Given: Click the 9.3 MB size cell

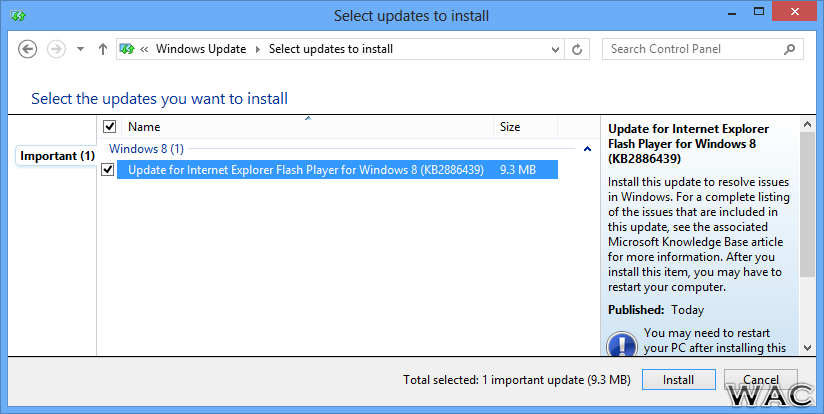Looking at the screenshot, I should point(518,170).
